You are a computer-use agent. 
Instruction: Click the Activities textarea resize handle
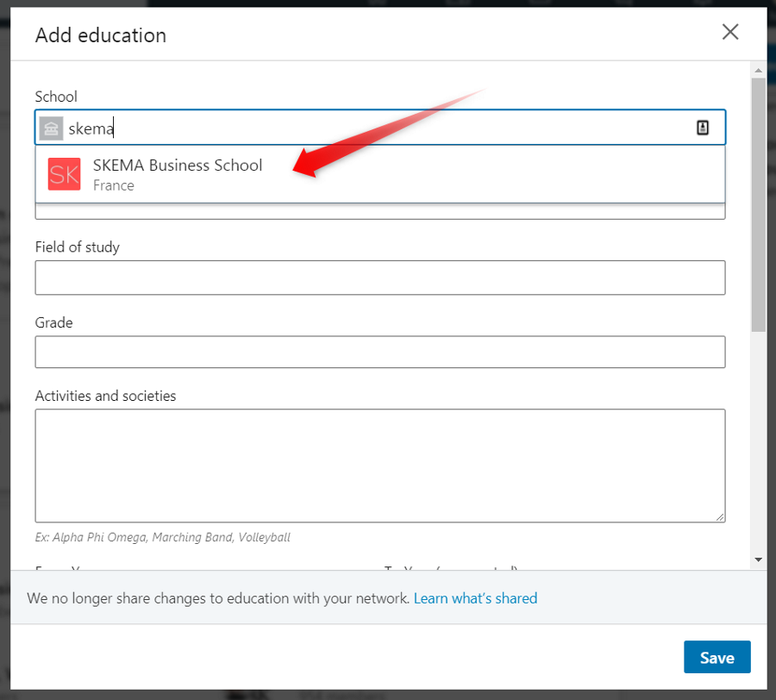(720, 517)
